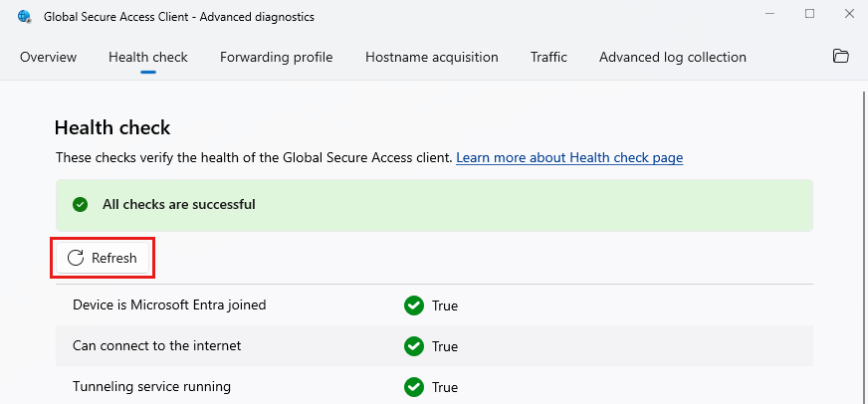
Task: Switch to the Overview tab
Action: pyautogui.click(x=48, y=57)
